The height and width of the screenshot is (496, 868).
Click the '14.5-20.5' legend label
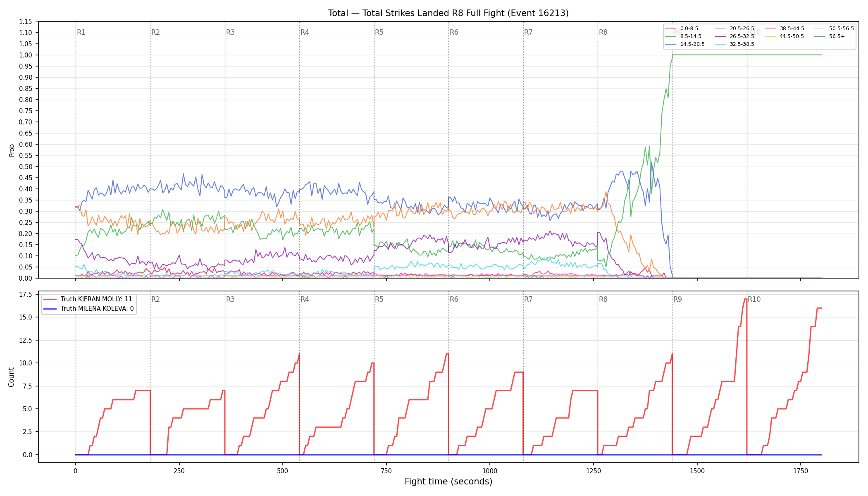(692, 44)
